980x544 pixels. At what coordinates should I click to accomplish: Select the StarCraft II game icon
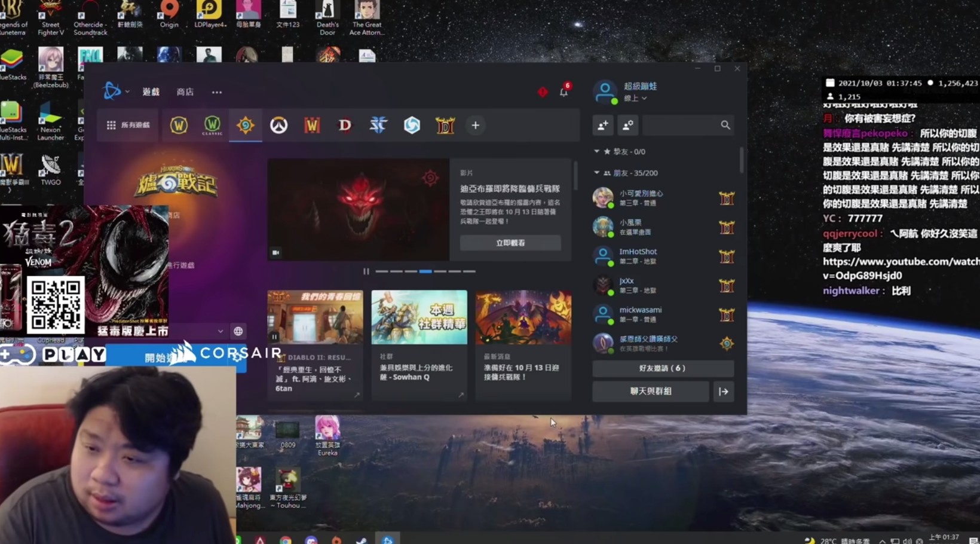coord(378,125)
